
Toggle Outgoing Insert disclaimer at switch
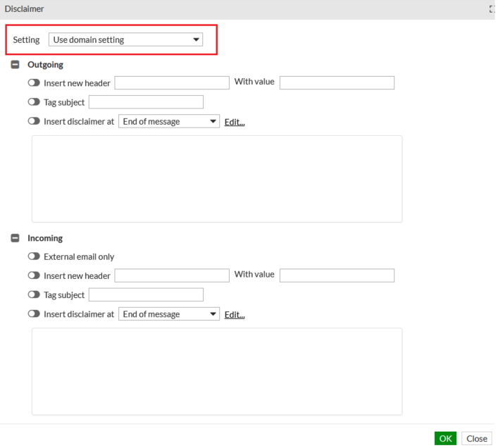(x=33, y=121)
